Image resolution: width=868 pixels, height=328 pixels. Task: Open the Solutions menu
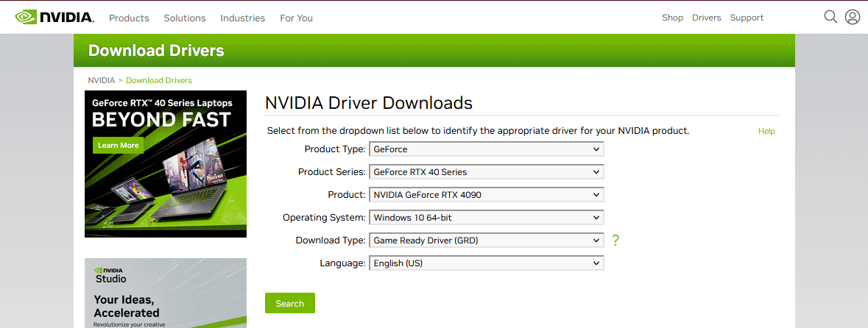(x=185, y=18)
